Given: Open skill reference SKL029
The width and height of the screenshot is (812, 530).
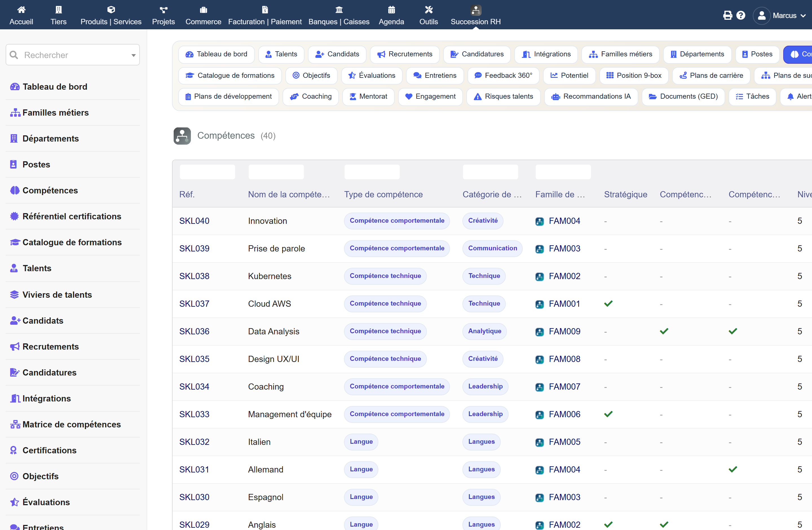Looking at the screenshot, I should tap(194, 525).
